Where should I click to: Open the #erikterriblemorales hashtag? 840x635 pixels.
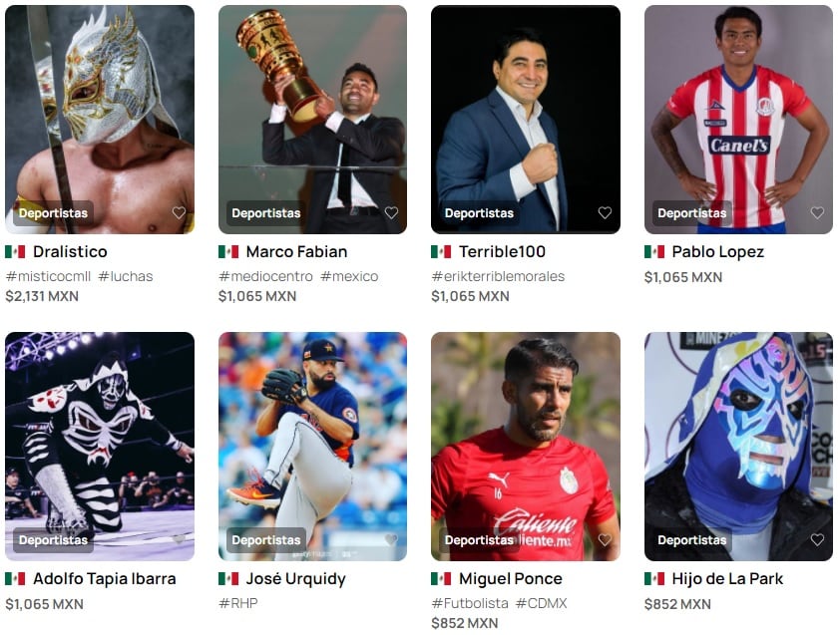tap(498, 276)
